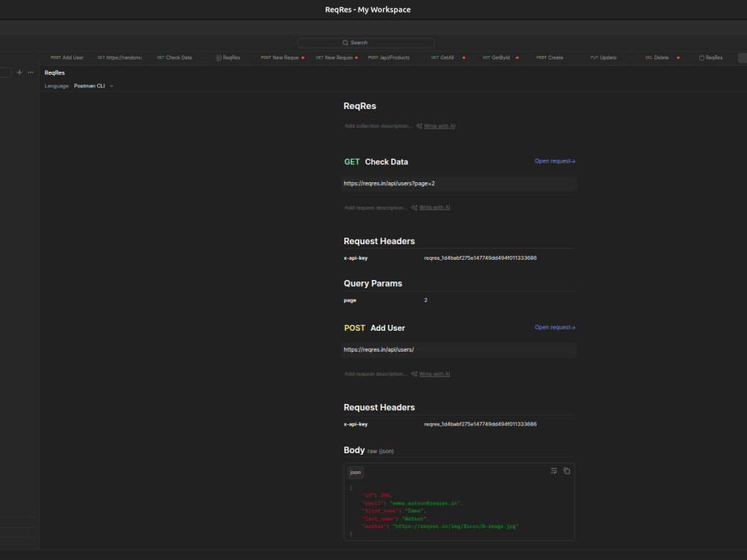Click the page query param name

click(350, 300)
